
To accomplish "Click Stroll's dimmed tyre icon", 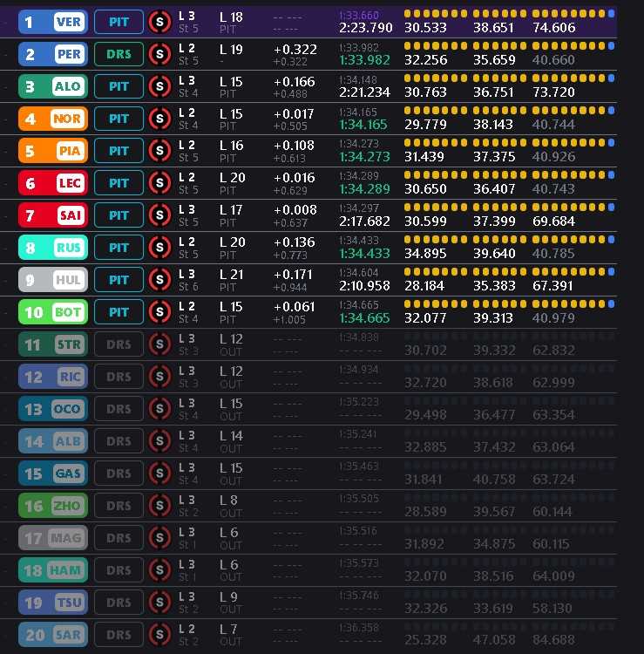I will tap(159, 344).
